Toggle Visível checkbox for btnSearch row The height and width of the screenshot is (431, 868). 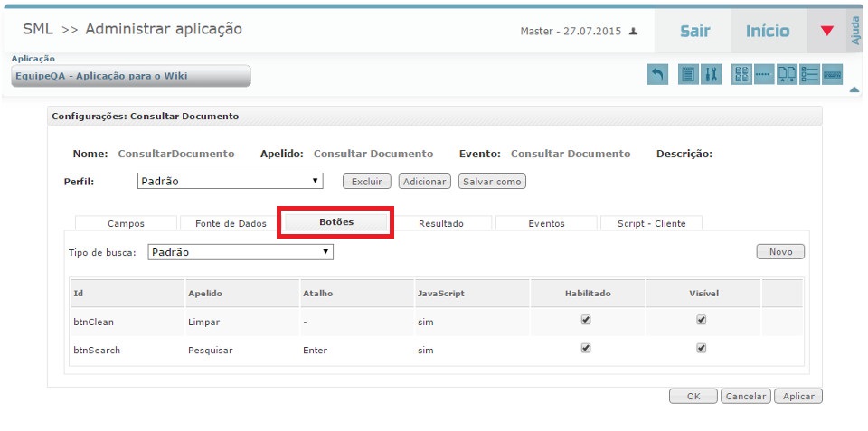point(702,349)
